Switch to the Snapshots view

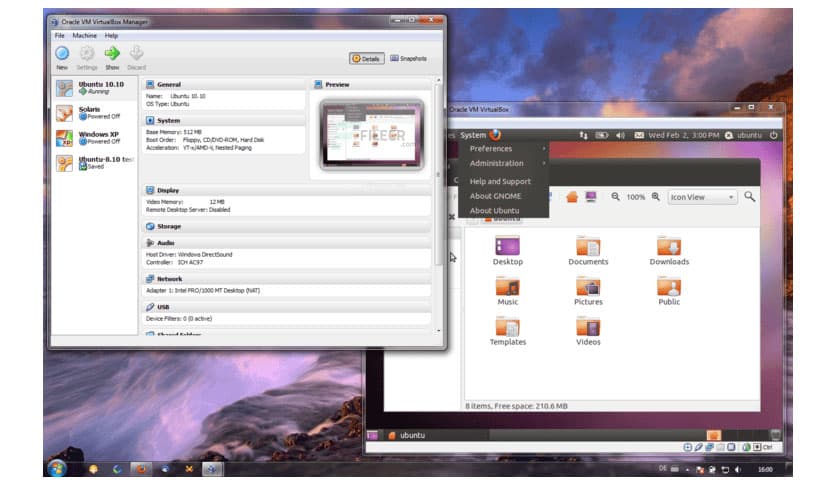tap(408, 59)
